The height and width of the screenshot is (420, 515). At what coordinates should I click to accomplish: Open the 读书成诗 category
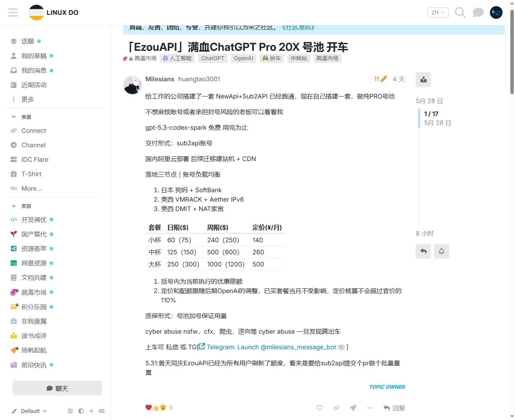pos(34,336)
